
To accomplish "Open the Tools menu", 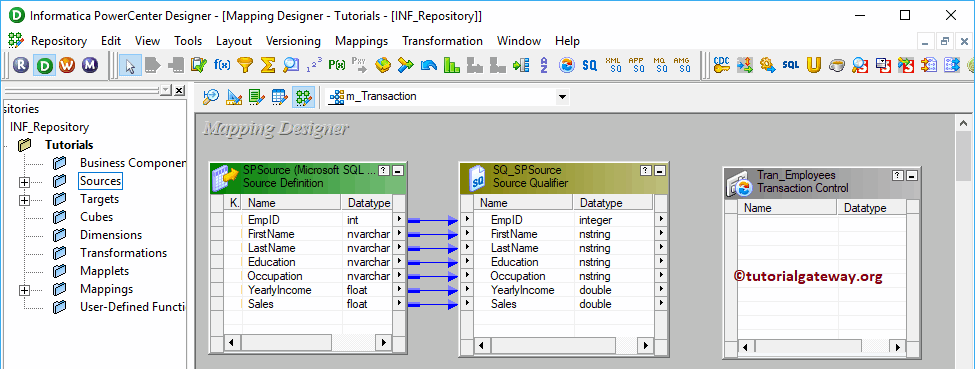I will (x=188, y=41).
